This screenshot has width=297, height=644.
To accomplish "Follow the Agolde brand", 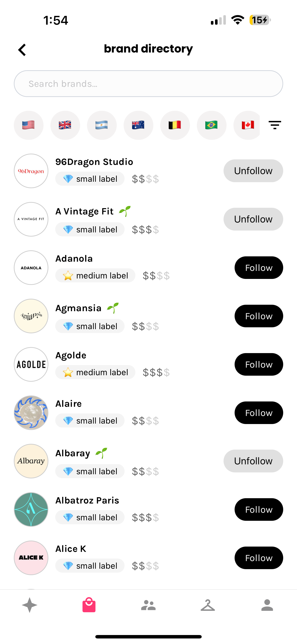I will tap(259, 365).
